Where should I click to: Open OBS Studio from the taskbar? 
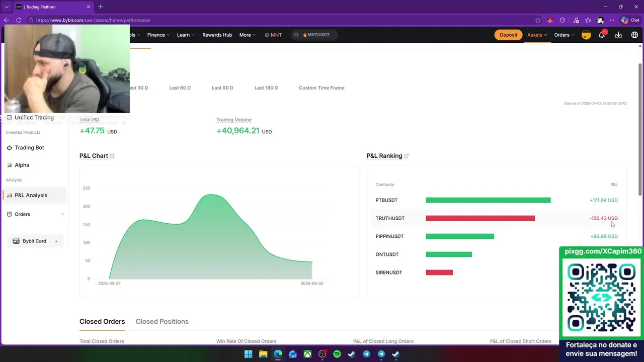(x=322, y=354)
